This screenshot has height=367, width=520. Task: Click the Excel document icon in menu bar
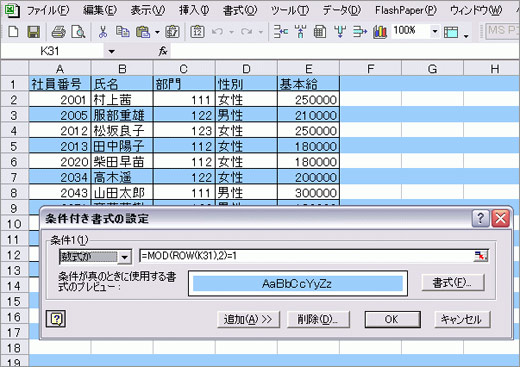pos(12,10)
